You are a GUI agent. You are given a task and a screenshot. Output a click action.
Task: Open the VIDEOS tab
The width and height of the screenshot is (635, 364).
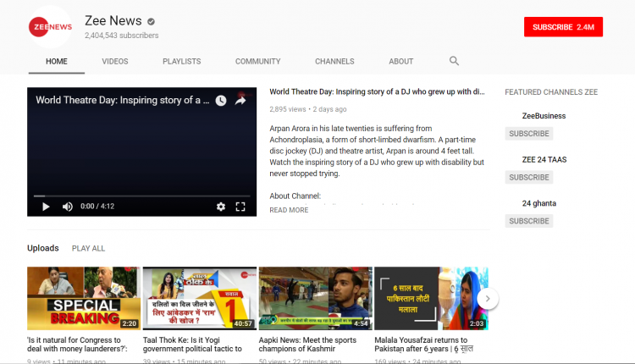pyautogui.click(x=115, y=62)
